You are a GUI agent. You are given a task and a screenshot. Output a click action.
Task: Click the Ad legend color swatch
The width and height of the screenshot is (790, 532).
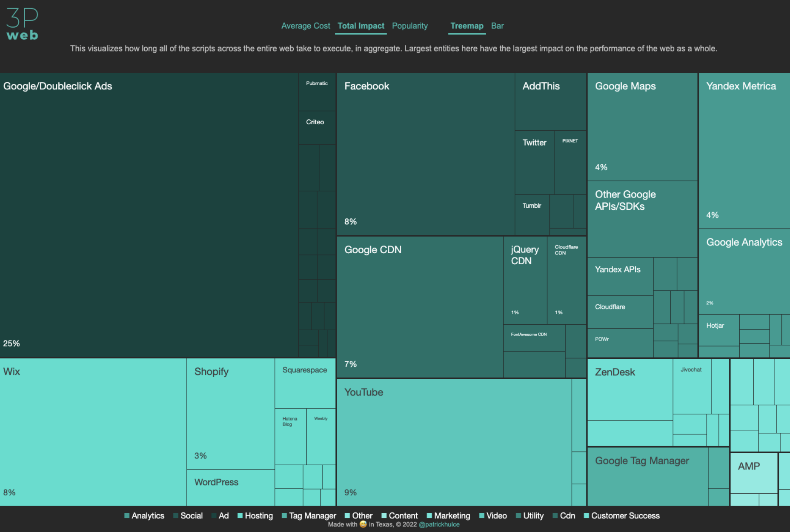tap(214, 516)
